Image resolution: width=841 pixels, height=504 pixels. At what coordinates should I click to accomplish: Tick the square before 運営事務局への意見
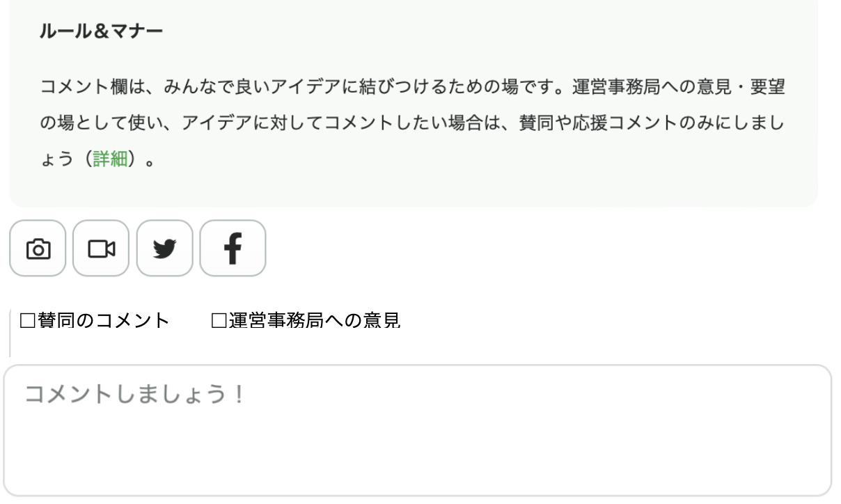[x=219, y=321]
